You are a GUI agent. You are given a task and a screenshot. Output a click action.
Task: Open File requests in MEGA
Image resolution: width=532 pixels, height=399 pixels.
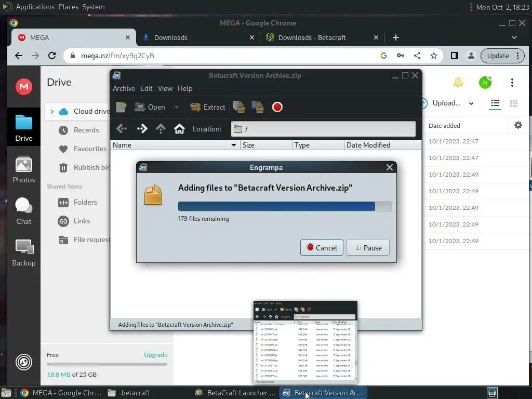[x=84, y=240]
